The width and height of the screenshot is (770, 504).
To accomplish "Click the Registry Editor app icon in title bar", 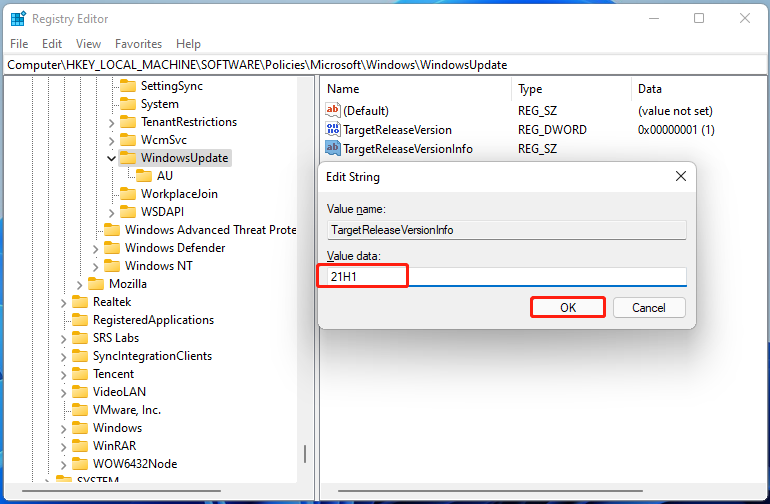I will (18, 19).
